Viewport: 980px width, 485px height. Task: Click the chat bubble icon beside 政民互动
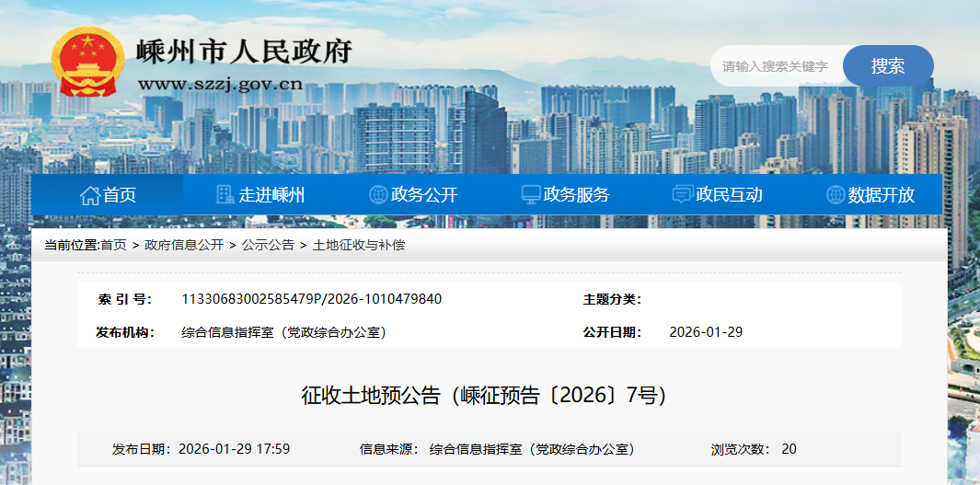click(683, 195)
